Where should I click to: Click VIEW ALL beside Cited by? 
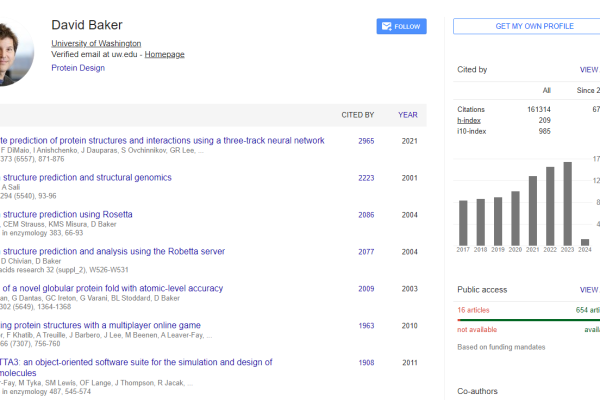tap(590, 70)
